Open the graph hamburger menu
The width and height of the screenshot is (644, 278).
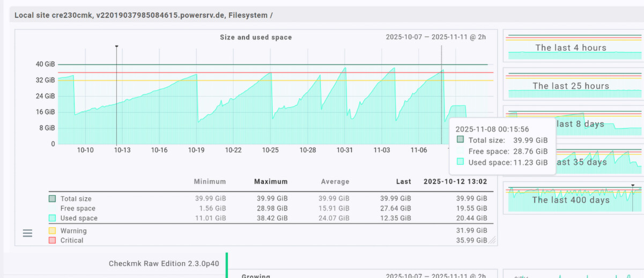click(x=27, y=233)
